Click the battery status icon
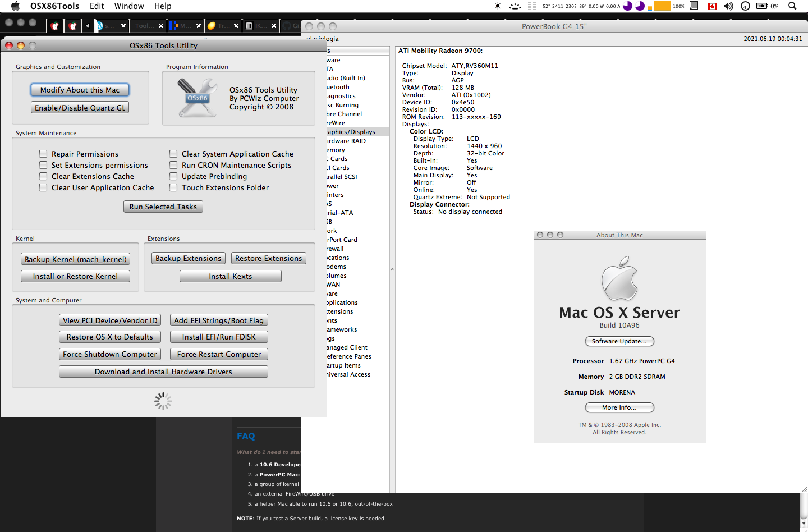Screen dimensions: 808x532 click(762, 6)
